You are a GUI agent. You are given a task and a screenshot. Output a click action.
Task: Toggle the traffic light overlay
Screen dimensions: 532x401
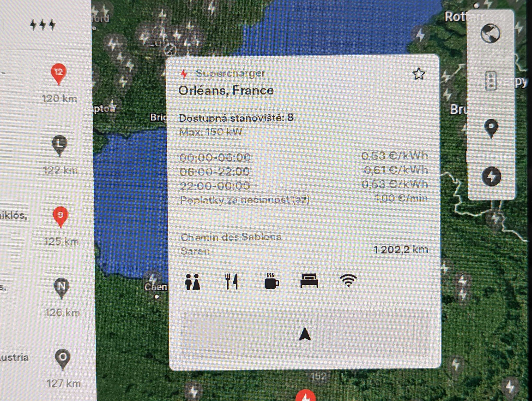tap(491, 81)
